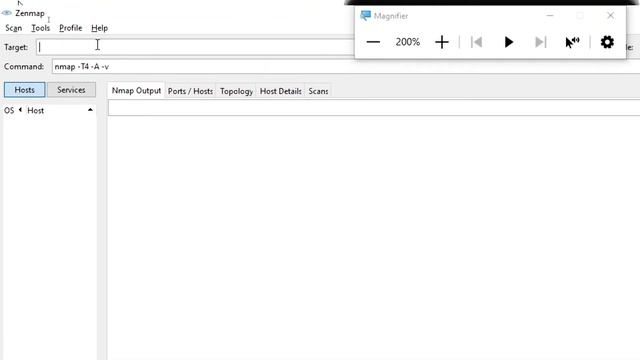Click the 200% zoom level text

pos(407,42)
